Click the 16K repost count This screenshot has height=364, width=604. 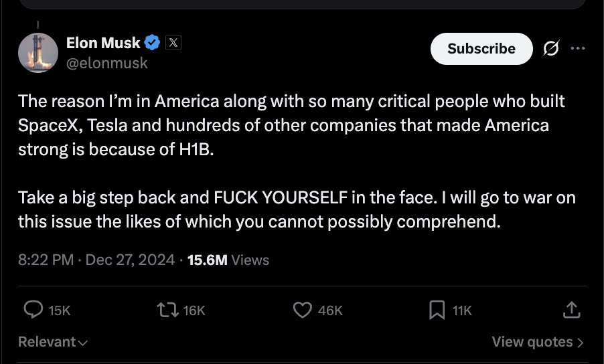(194, 310)
